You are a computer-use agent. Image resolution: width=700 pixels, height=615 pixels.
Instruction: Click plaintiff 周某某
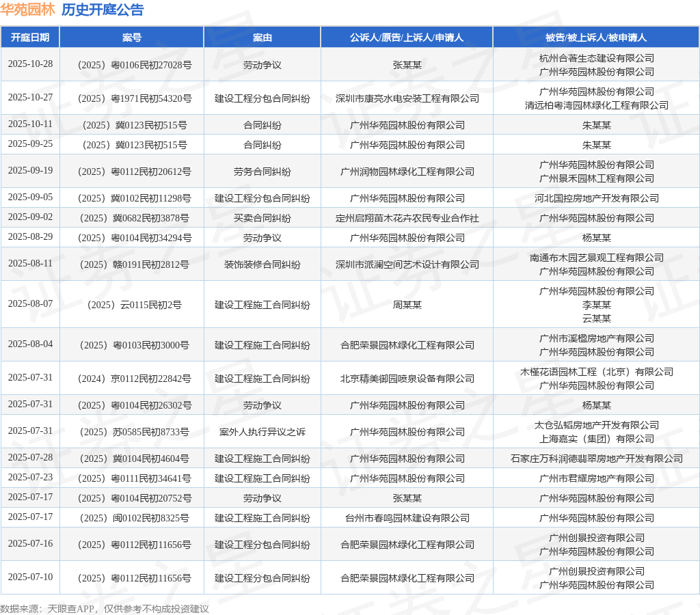(407, 305)
